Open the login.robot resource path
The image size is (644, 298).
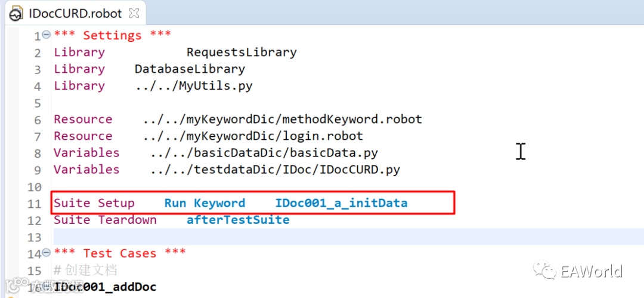click(253, 136)
